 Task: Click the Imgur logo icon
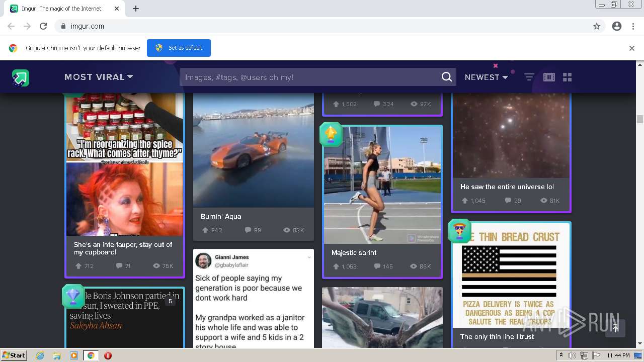coord(21,77)
